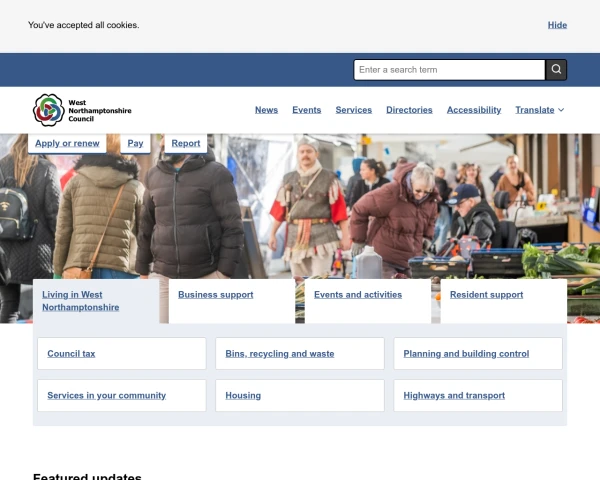Open the Directories menu link
The width and height of the screenshot is (600, 480).
pos(409,110)
